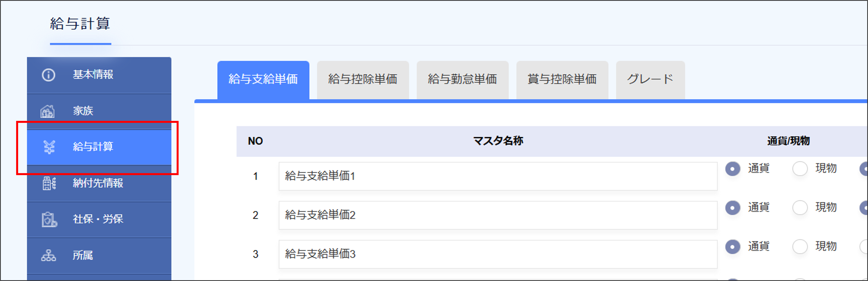Open the 給与勤怠単価 tab
Screen dimensions: 868x281
click(x=462, y=80)
